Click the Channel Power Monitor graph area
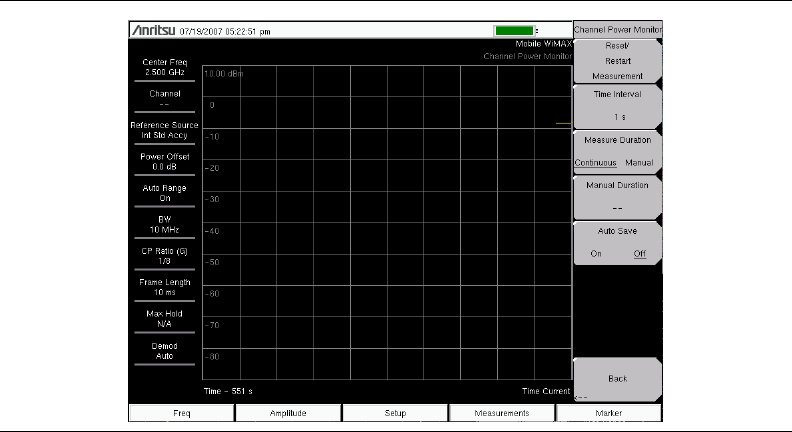Viewport: 792px width, 432px height. tap(386, 222)
